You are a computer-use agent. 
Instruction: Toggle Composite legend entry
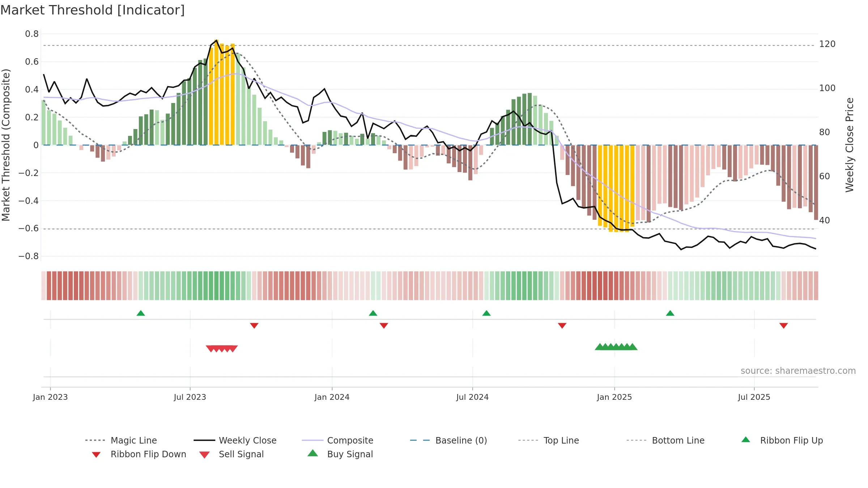tap(337, 440)
